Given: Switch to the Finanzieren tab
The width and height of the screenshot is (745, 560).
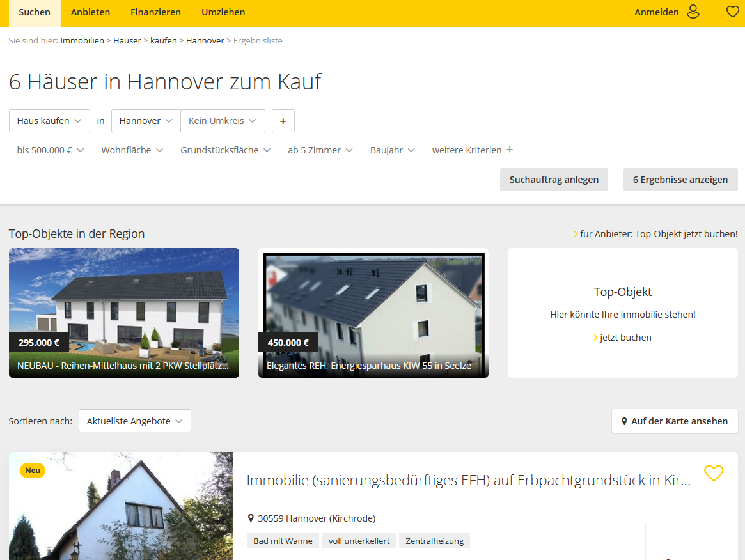Looking at the screenshot, I should pyautogui.click(x=155, y=12).
